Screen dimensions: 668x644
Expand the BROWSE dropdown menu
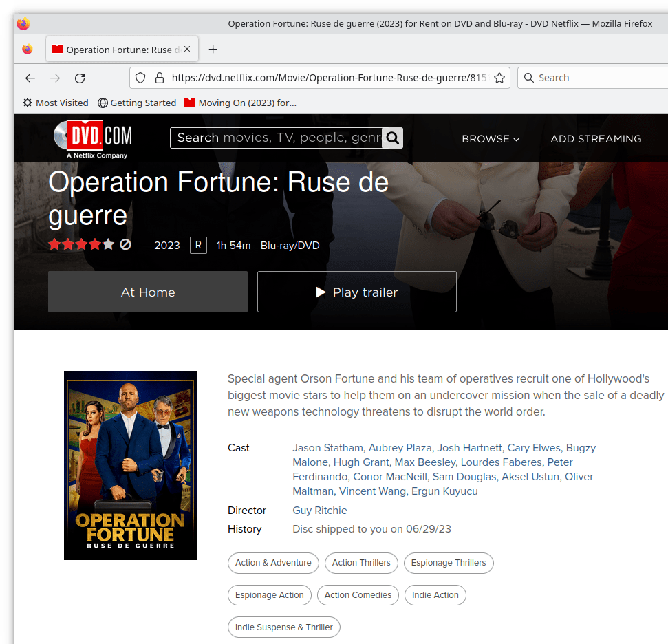coord(491,139)
